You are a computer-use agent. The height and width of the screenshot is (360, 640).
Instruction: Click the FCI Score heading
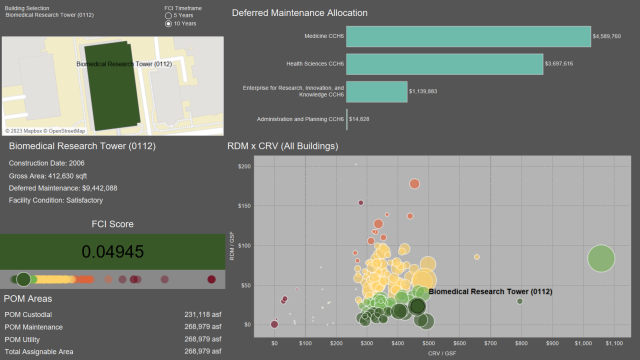112,224
